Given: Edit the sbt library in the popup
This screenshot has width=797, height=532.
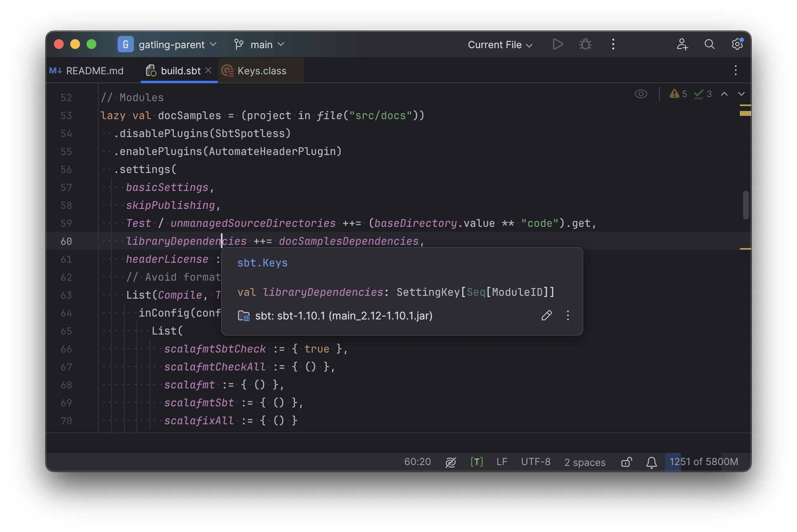Looking at the screenshot, I should point(547,315).
